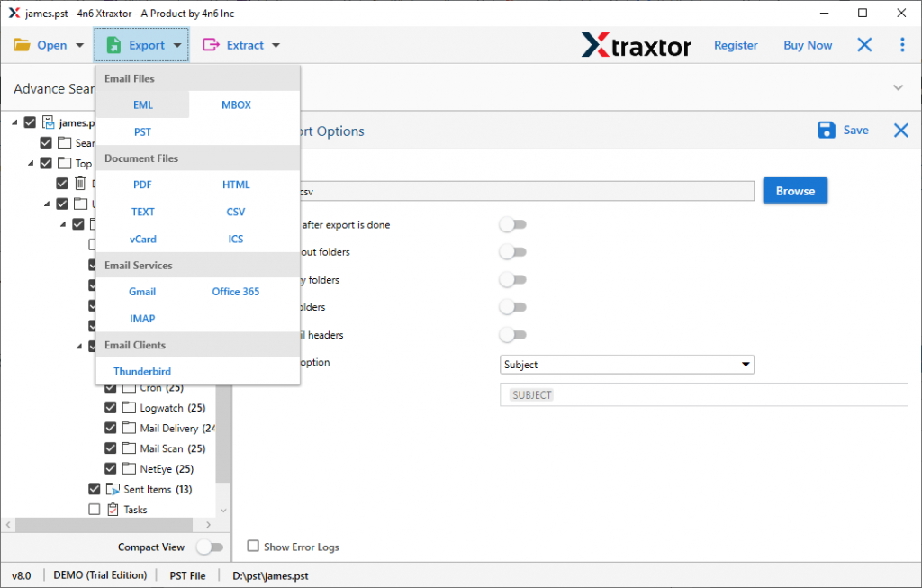Image resolution: width=922 pixels, height=588 pixels.
Task: Open the three-dot overflow menu icon
Action: tap(902, 44)
